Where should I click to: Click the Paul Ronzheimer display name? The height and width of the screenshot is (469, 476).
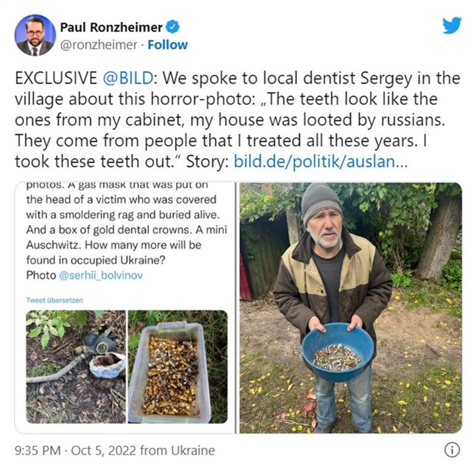tap(111, 27)
